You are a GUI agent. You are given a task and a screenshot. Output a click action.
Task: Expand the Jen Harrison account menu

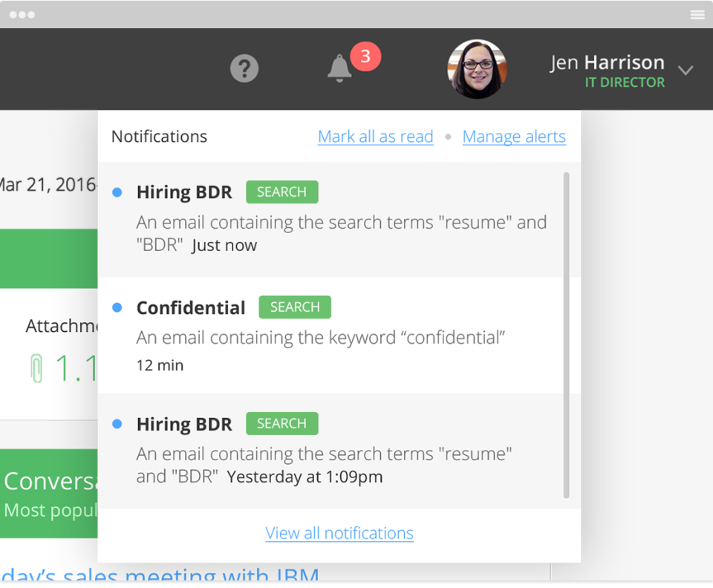pyautogui.click(x=606, y=62)
